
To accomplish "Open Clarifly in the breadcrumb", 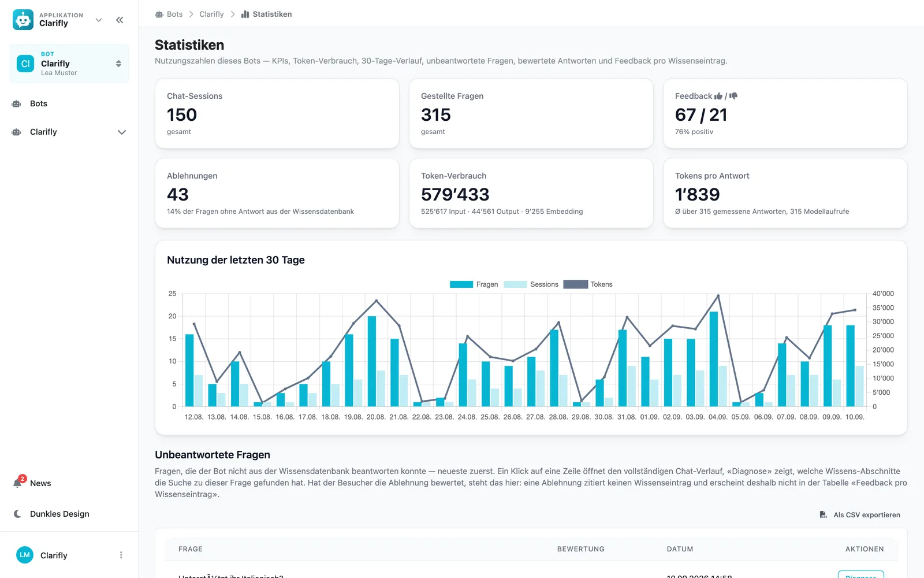I will coord(211,14).
